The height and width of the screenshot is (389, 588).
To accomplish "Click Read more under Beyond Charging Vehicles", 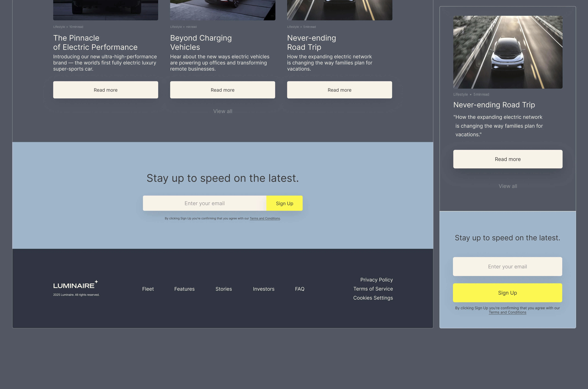I will point(222,90).
